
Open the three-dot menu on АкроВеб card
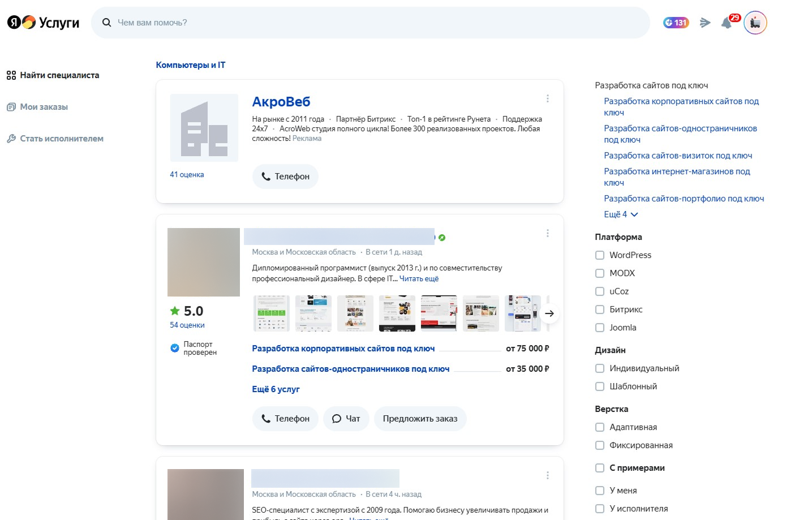547,98
